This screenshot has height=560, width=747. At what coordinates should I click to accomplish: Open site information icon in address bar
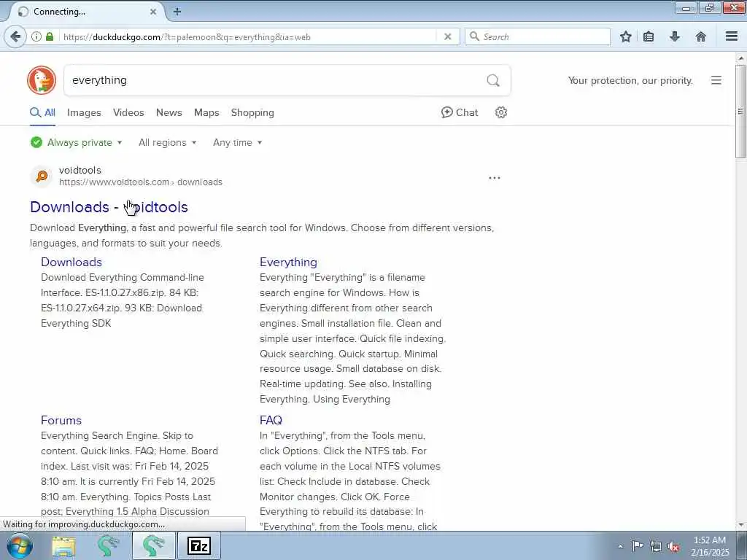[36, 36]
